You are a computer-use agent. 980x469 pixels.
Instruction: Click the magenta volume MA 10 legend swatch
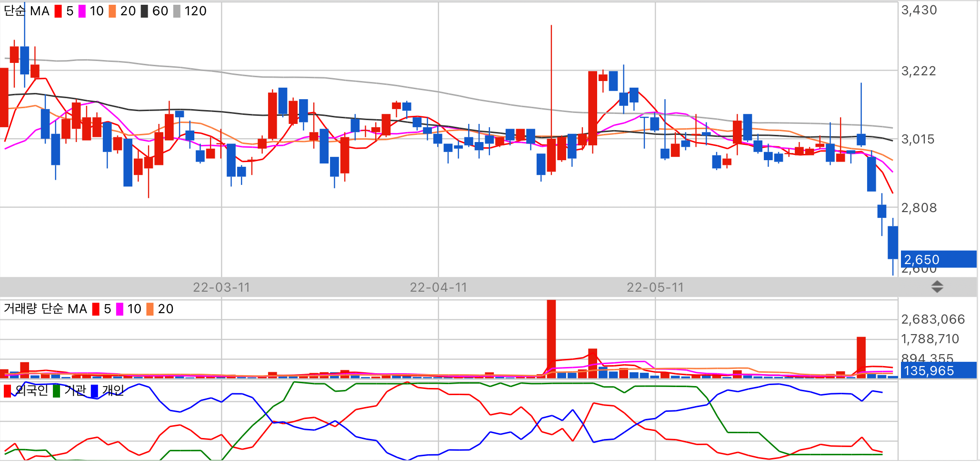(120, 309)
